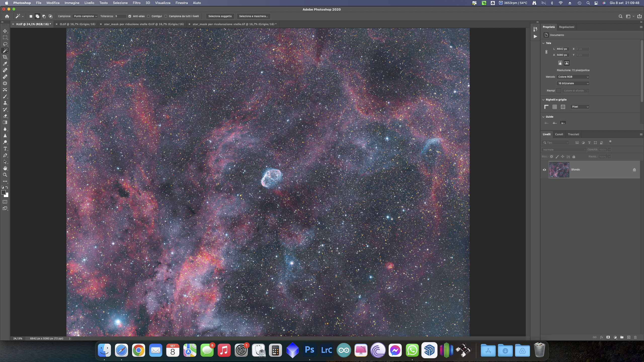Screen dimensions: 644x362
Task: Switch to the Canali tab
Action: pos(559,134)
